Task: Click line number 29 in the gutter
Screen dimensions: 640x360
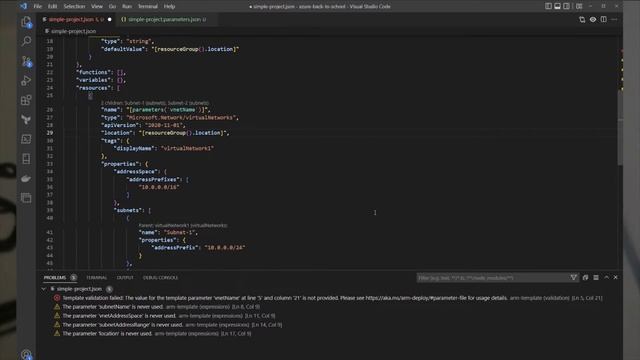Action: point(49,133)
